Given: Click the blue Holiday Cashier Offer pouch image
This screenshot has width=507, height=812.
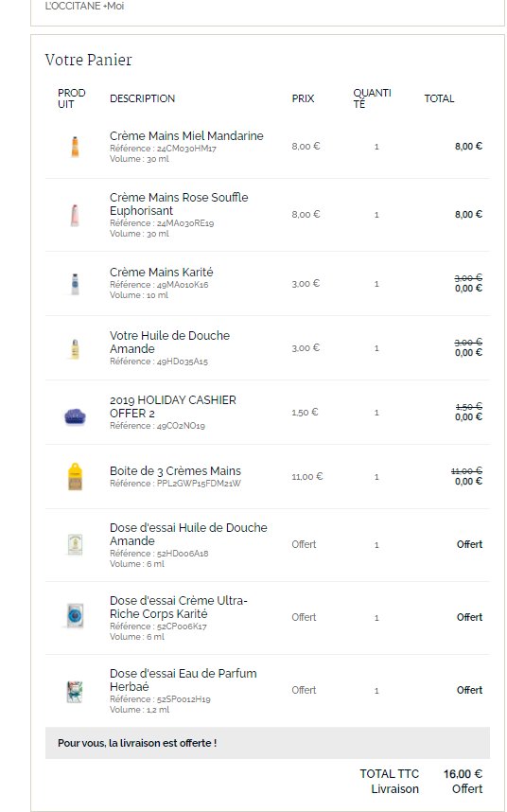Looking at the screenshot, I should coord(75,415).
